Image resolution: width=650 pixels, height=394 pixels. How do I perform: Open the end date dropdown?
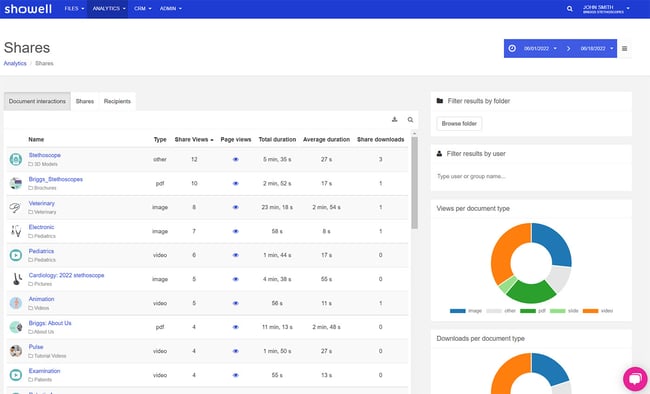(597, 49)
